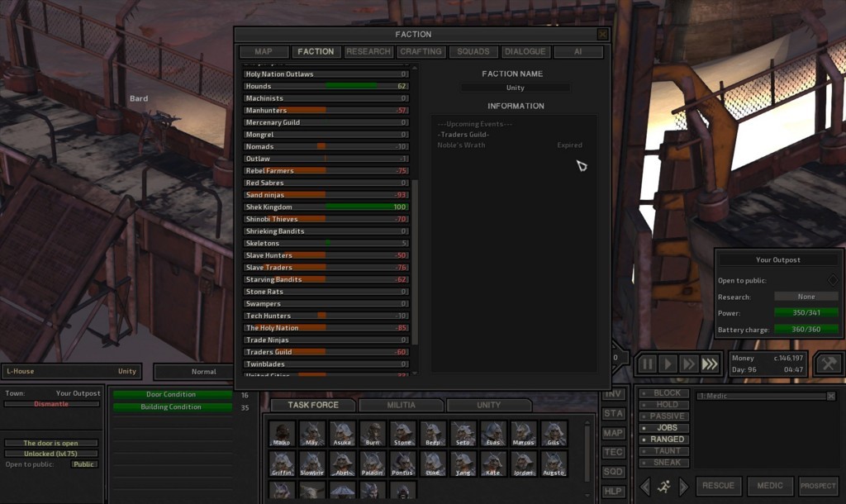
Task: Select character portrait Stone
Action: (402, 434)
